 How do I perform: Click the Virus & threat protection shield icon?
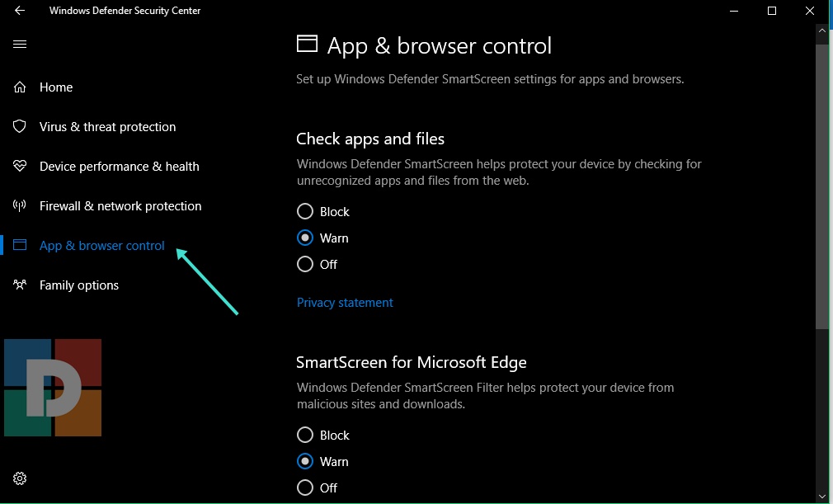(21, 127)
